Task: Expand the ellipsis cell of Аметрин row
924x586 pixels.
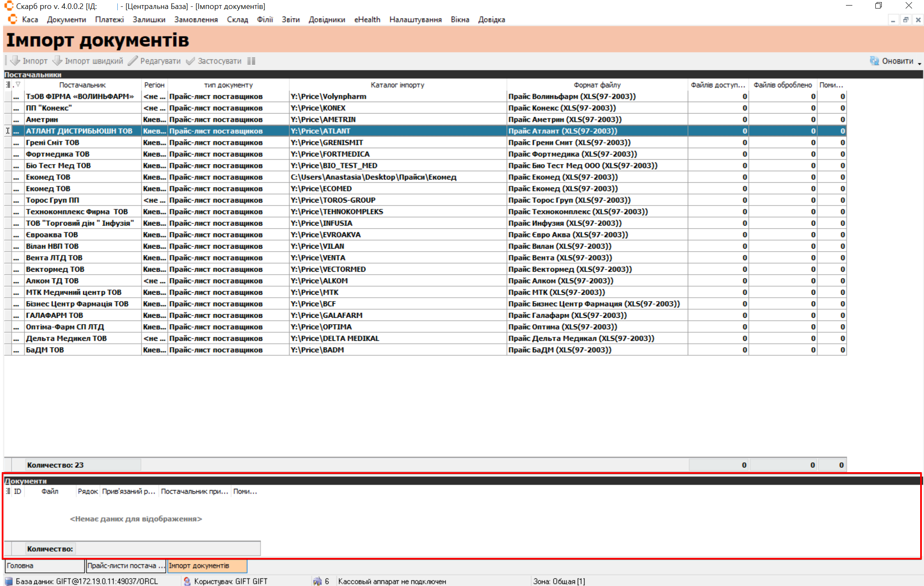Action: (x=16, y=120)
